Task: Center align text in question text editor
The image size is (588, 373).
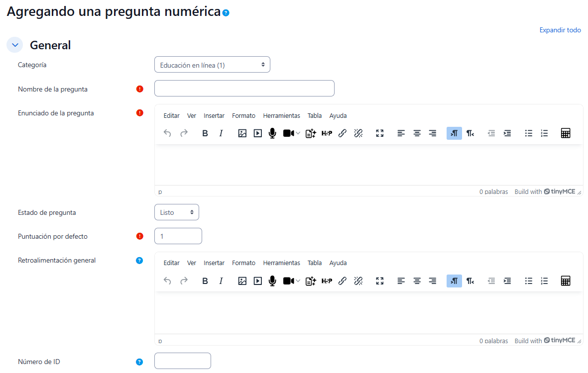Action: click(417, 133)
